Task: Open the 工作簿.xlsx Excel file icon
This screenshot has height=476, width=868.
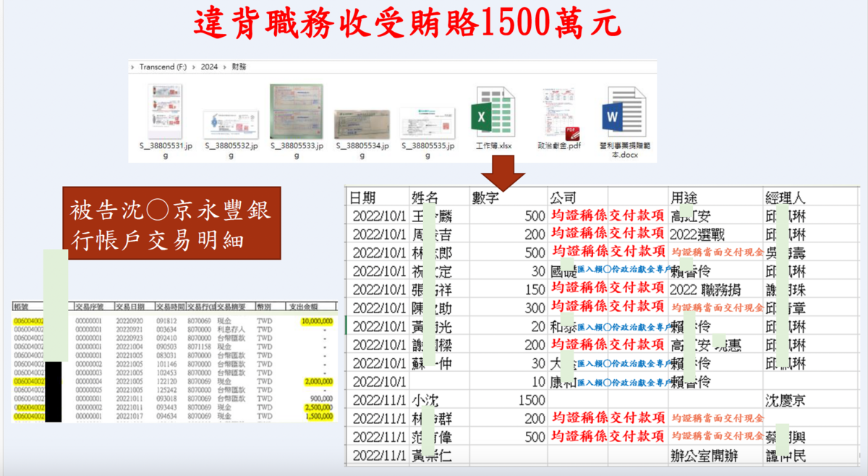Action: [493, 111]
